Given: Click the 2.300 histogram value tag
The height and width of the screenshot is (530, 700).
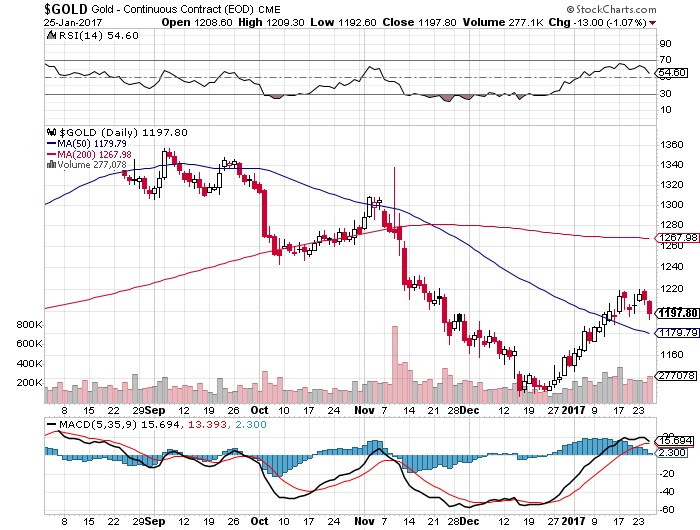Looking at the screenshot, I should pos(673,453).
